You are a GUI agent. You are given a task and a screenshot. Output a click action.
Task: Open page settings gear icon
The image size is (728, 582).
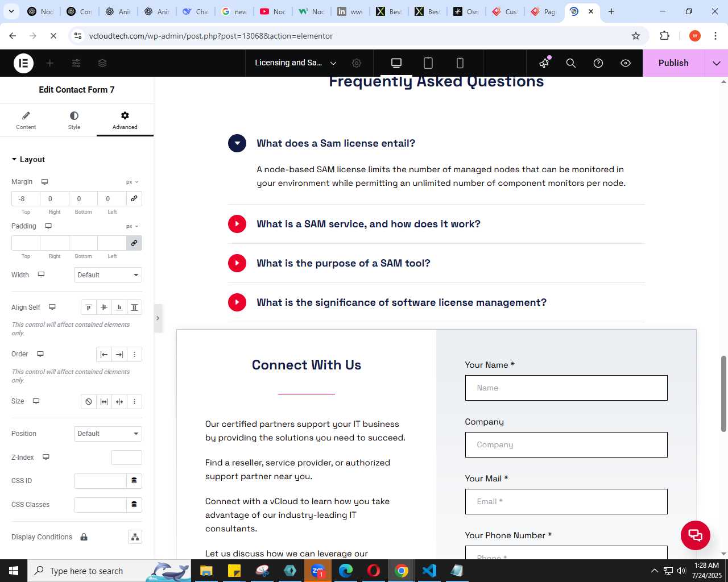coord(357,63)
